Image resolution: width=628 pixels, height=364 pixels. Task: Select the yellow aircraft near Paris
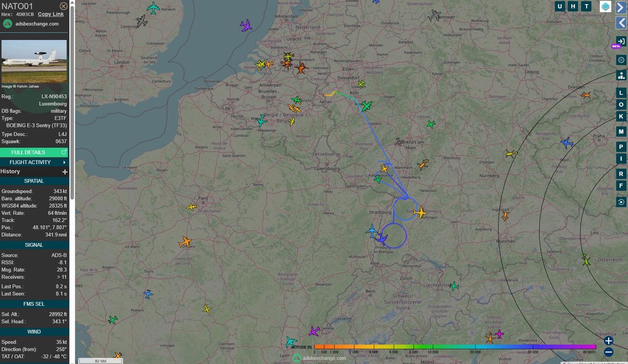pyautogui.click(x=192, y=207)
